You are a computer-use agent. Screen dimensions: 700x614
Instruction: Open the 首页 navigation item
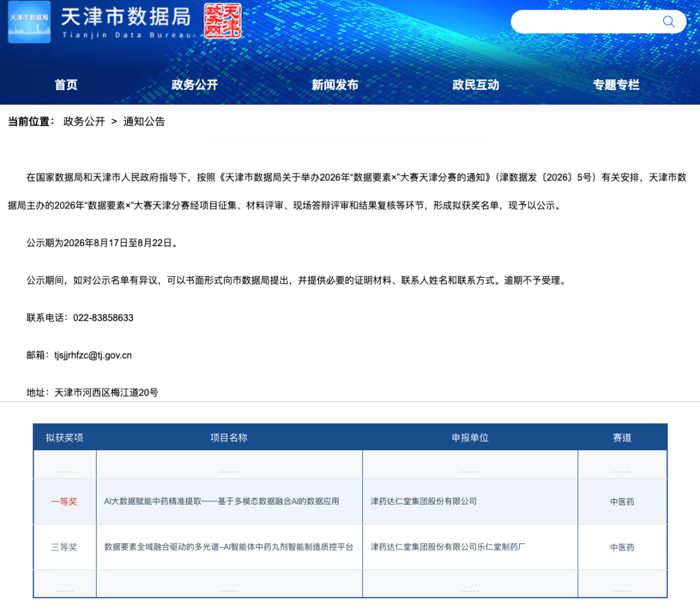pos(66,85)
